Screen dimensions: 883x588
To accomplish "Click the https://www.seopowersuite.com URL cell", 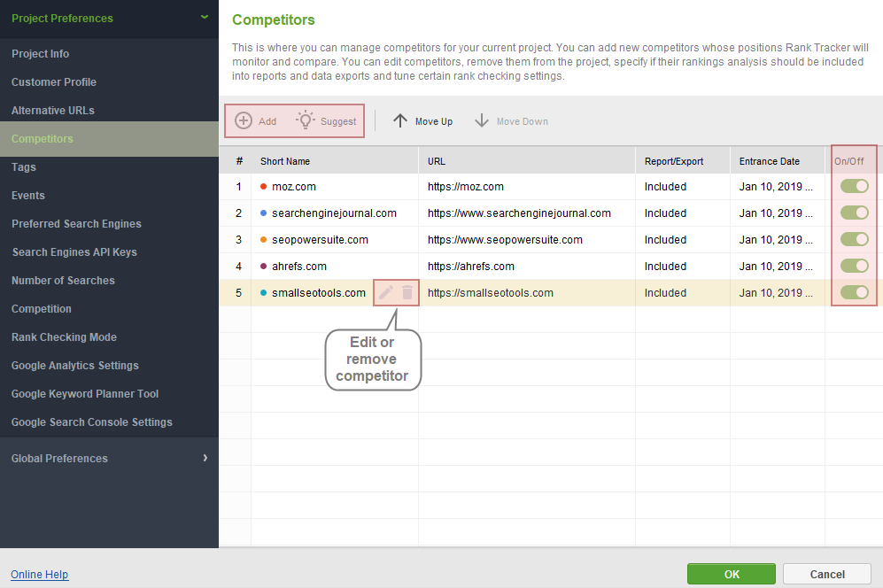I will click(x=527, y=239).
